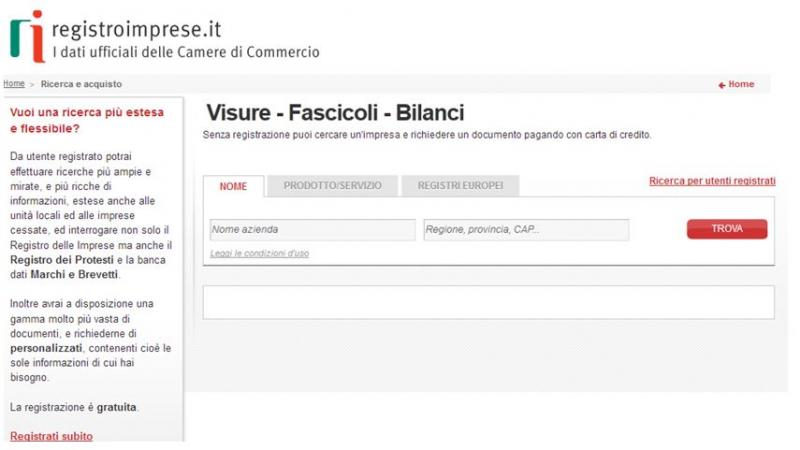Image resolution: width=800 pixels, height=450 pixels.
Task: Click the red and green 'ri' logo icon
Action: click(27, 37)
